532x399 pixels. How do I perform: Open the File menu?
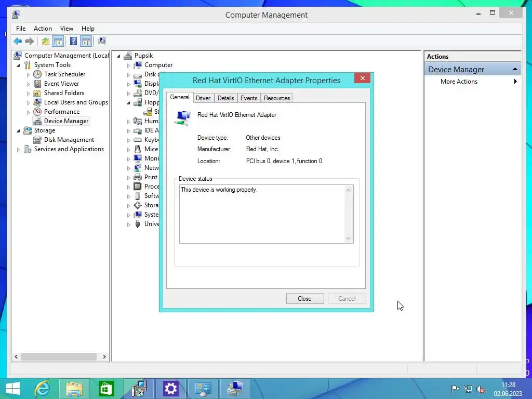(x=21, y=29)
